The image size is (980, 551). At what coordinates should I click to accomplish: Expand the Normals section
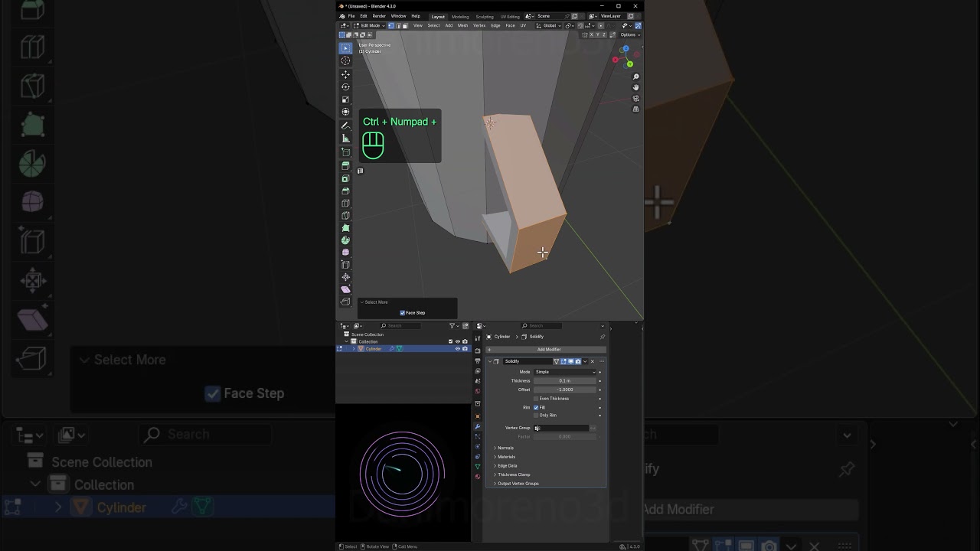coord(505,448)
